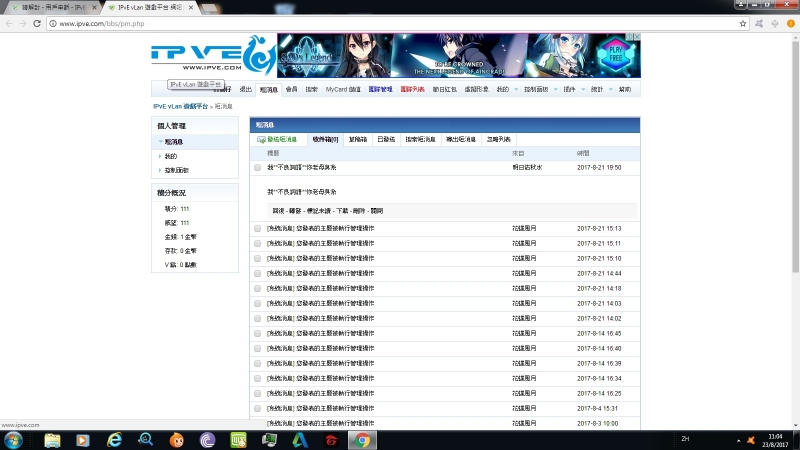This screenshot has height=450, width=800.
Task: Tick the checkbox for the 2017-8-21 19:50 message
Action: click(x=258, y=168)
